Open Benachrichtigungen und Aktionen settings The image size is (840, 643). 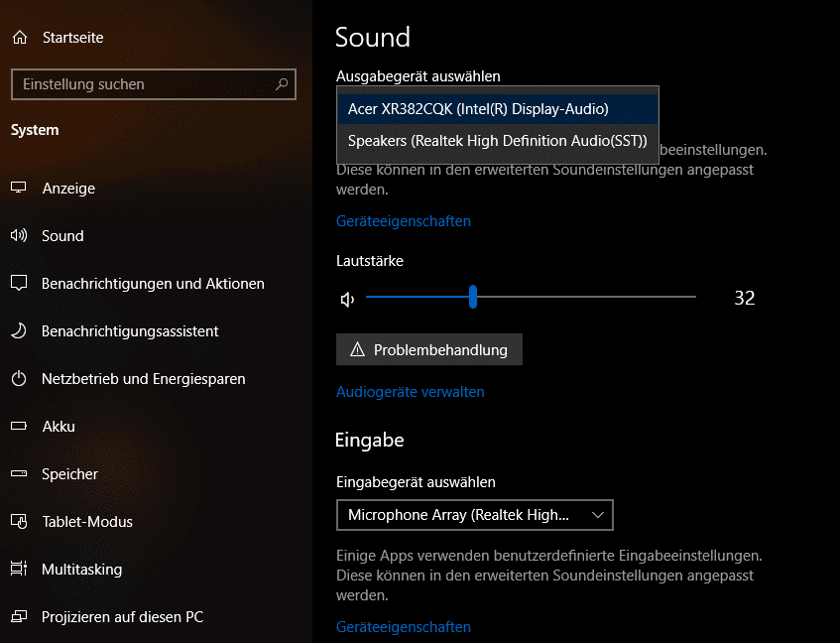tap(20, 283)
